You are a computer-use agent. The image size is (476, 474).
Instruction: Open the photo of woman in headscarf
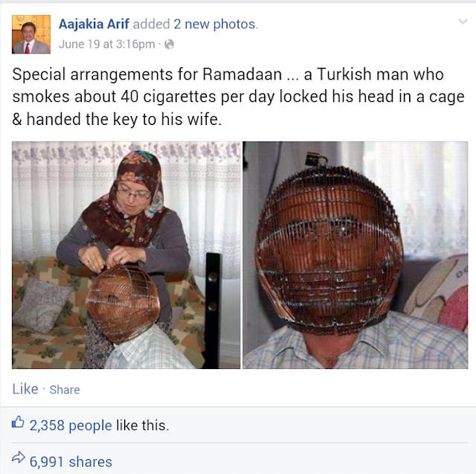tap(126, 255)
